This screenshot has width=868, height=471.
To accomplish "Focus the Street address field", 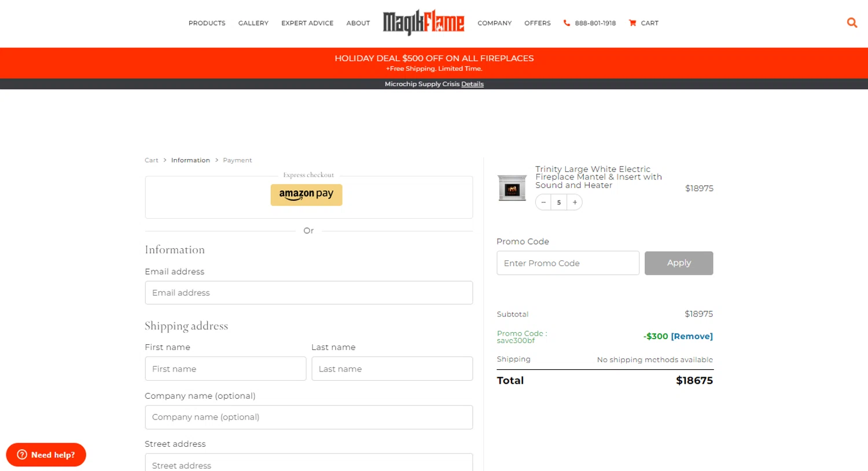I will 308,463.
